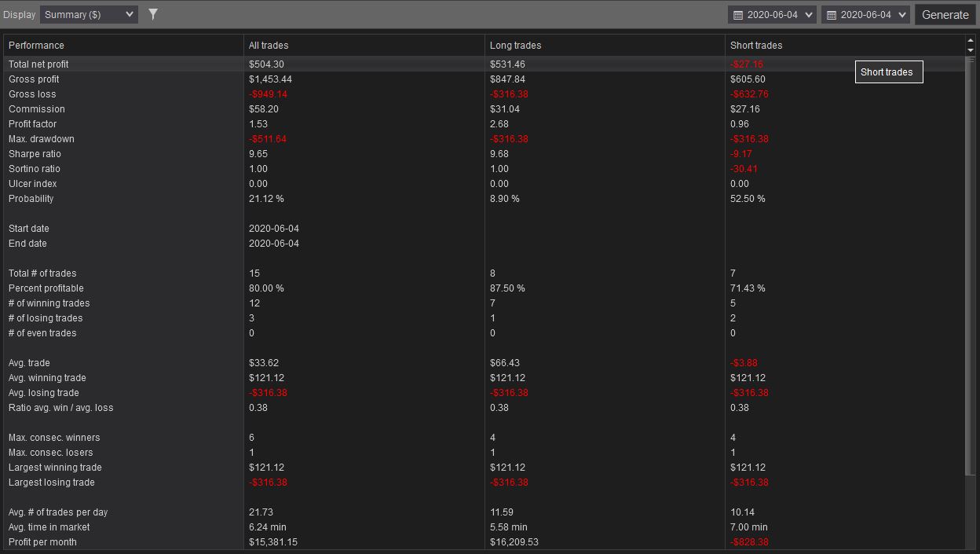Image resolution: width=980 pixels, height=554 pixels.
Task: Select the Commission row label
Action: pyautogui.click(x=37, y=109)
